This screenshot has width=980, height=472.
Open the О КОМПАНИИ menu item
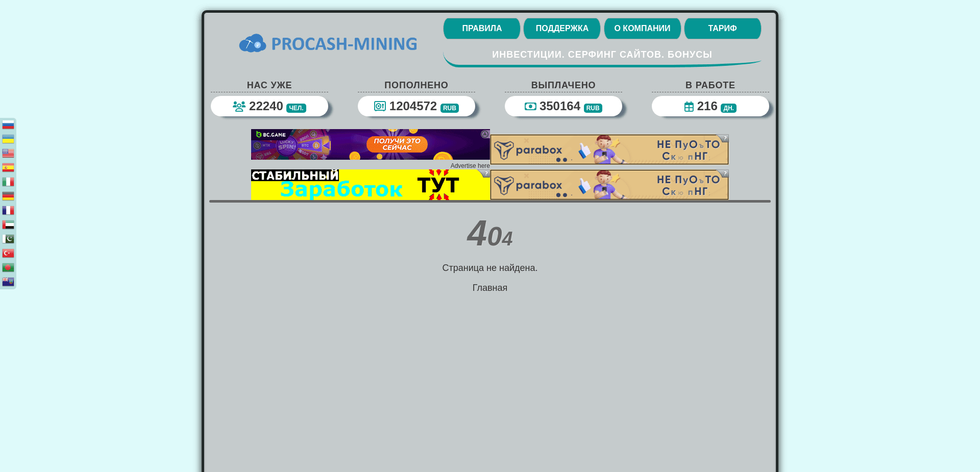[x=642, y=28]
